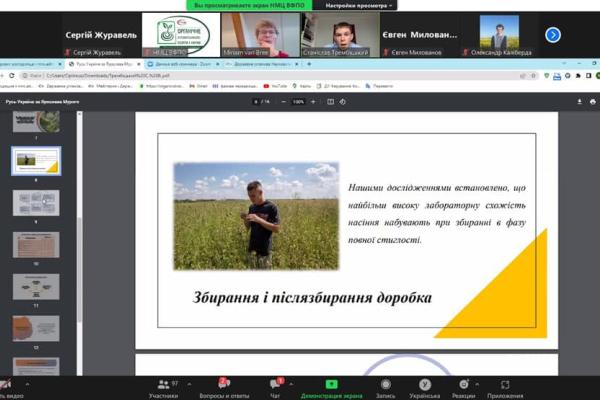Open the Gmail bookmark
The image size is (600, 400).
pyautogui.click(x=198, y=86)
